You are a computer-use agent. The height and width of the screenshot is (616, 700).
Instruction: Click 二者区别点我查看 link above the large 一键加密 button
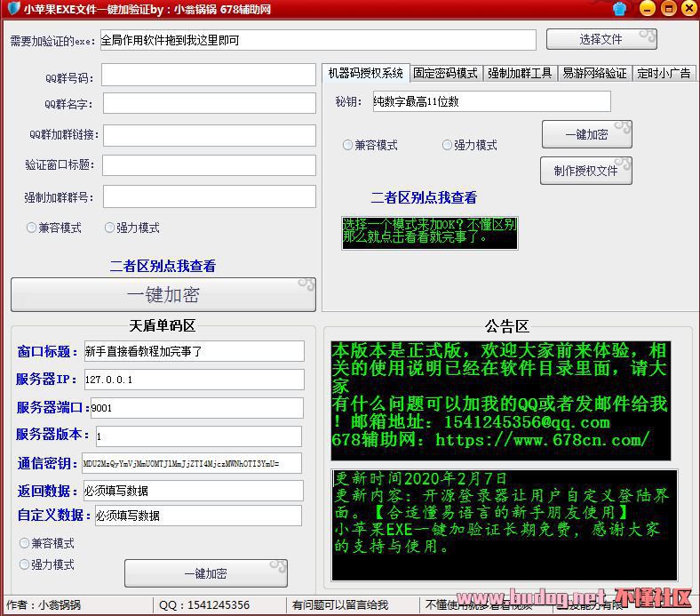click(x=163, y=266)
